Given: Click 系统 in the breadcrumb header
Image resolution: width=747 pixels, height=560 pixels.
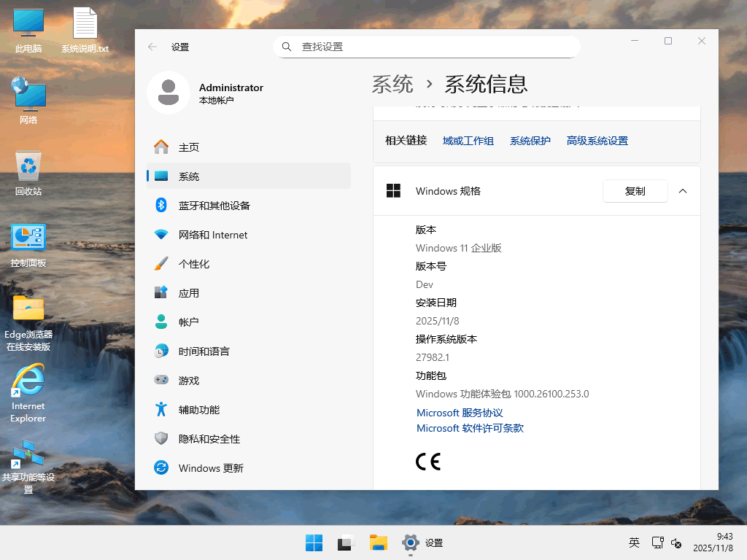Looking at the screenshot, I should [x=392, y=85].
